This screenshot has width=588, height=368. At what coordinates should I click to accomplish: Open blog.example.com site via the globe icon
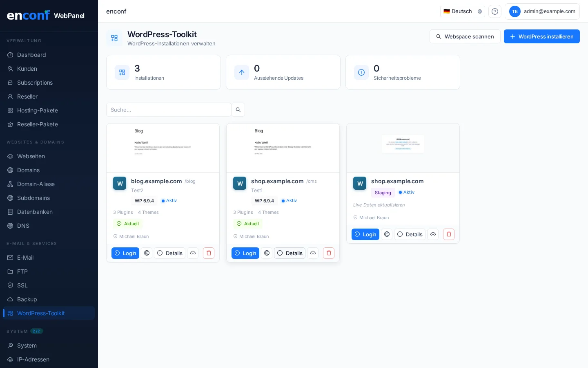(147, 253)
